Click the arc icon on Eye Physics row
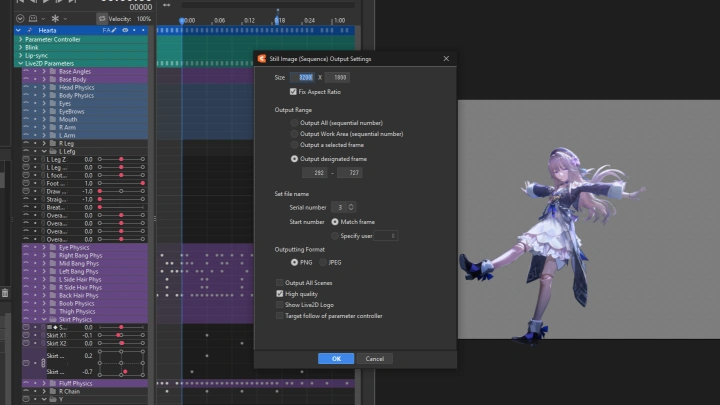 click(26, 248)
